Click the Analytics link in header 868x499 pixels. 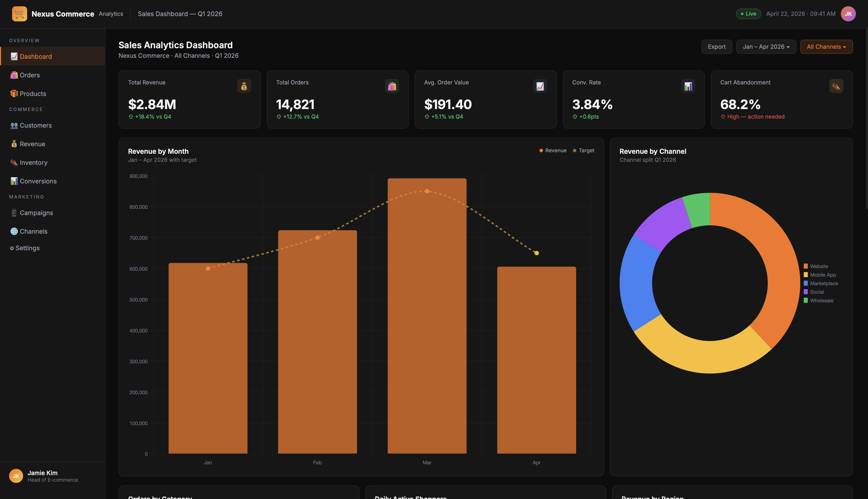click(111, 14)
